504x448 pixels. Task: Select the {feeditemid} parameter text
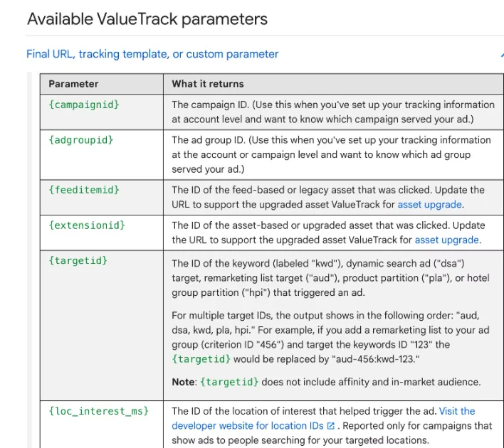(84, 190)
